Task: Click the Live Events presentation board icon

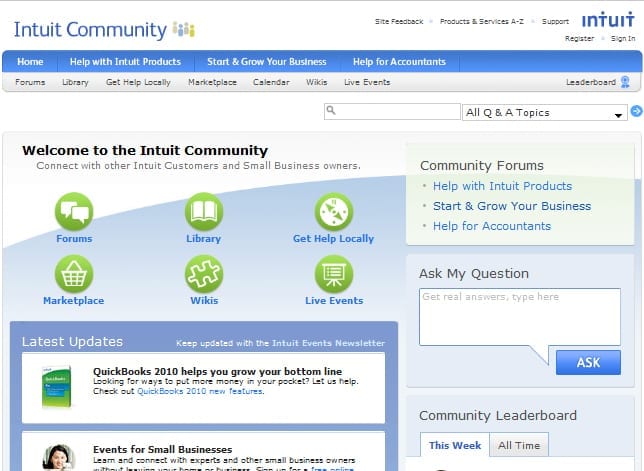Action: tap(334, 273)
